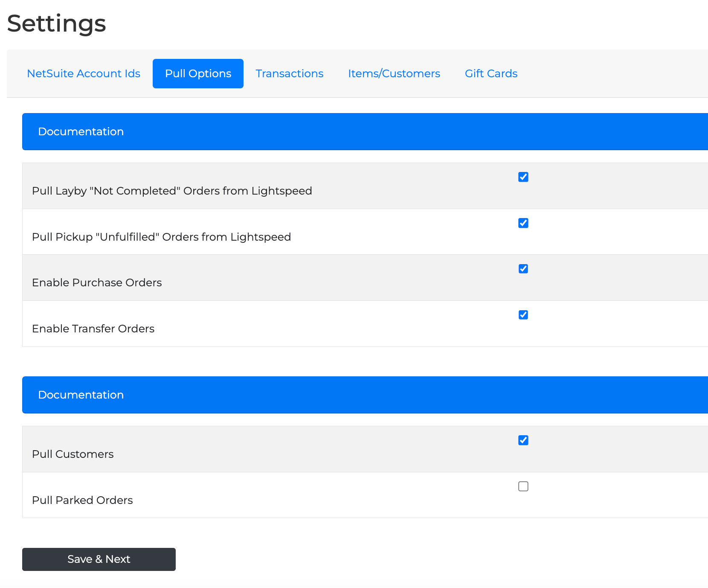Image resolution: width=708 pixels, height=588 pixels.
Task: Toggle the Pull Pickup Unfulfilled Orders checkbox
Action: click(523, 223)
